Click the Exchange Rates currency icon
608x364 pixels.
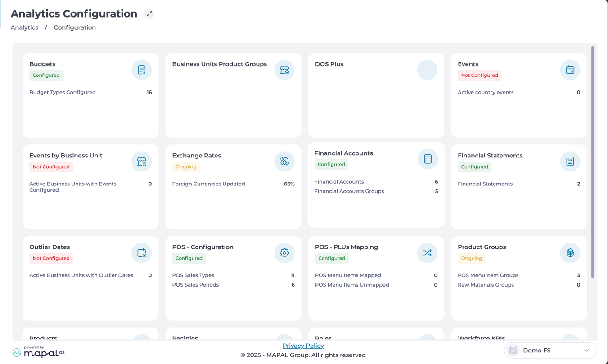pyautogui.click(x=284, y=162)
